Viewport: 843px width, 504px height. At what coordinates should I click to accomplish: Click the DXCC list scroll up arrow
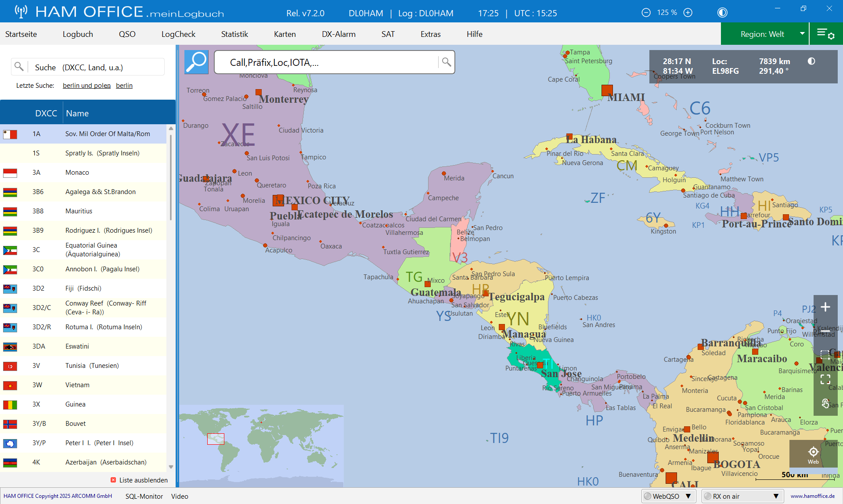(171, 129)
